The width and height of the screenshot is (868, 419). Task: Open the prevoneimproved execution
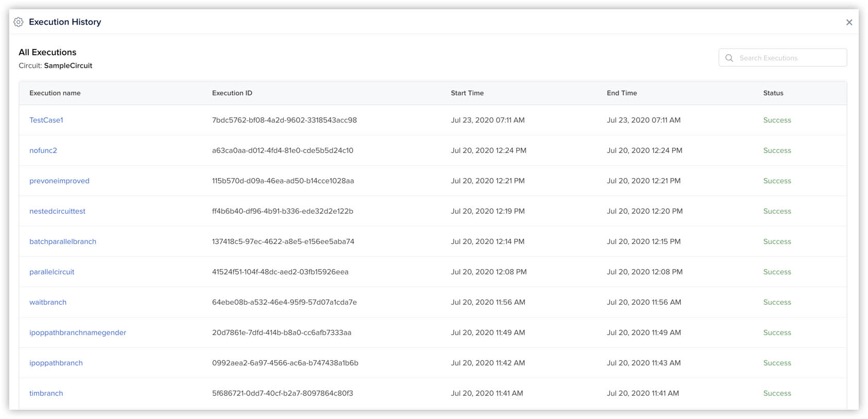tap(59, 181)
